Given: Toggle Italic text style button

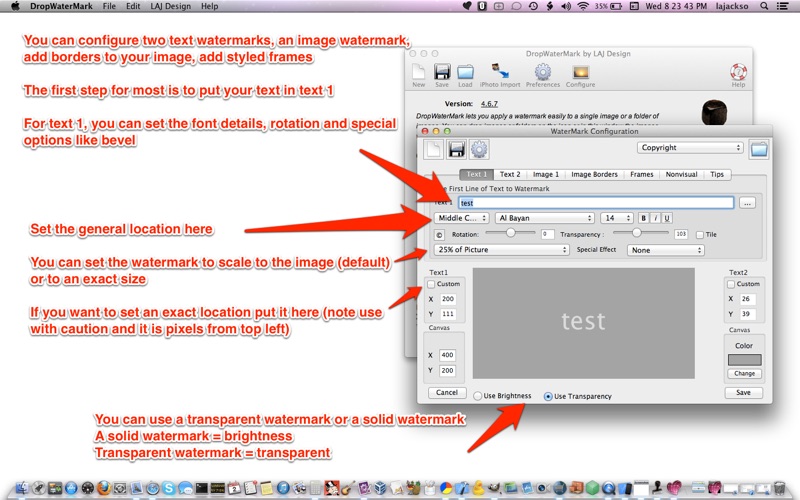Looking at the screenshot, I should click(655, 218).
